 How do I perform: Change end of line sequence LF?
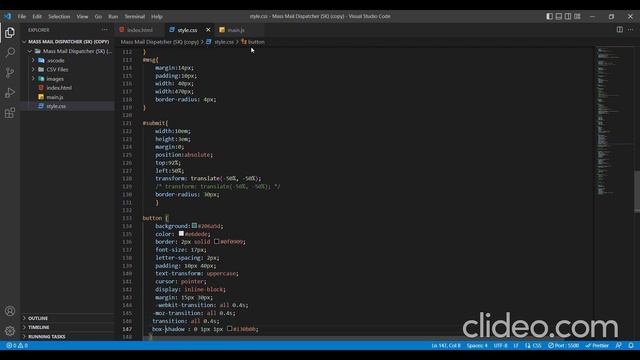[516, 345]
